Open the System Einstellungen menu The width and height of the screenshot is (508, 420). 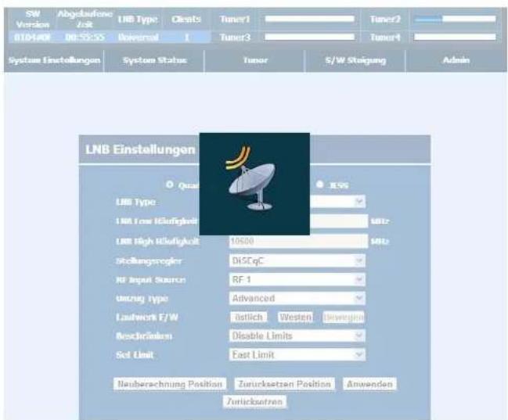pyautogui.click(x=54, y=60)
